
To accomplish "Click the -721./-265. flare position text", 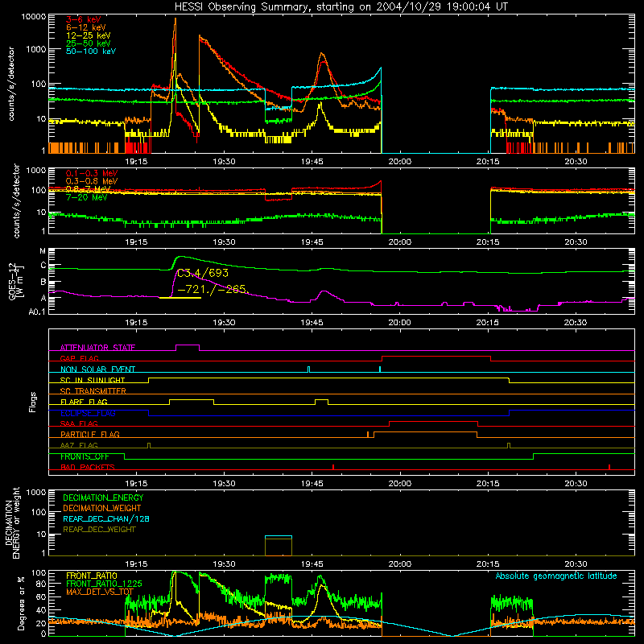I will pos(212,289).
